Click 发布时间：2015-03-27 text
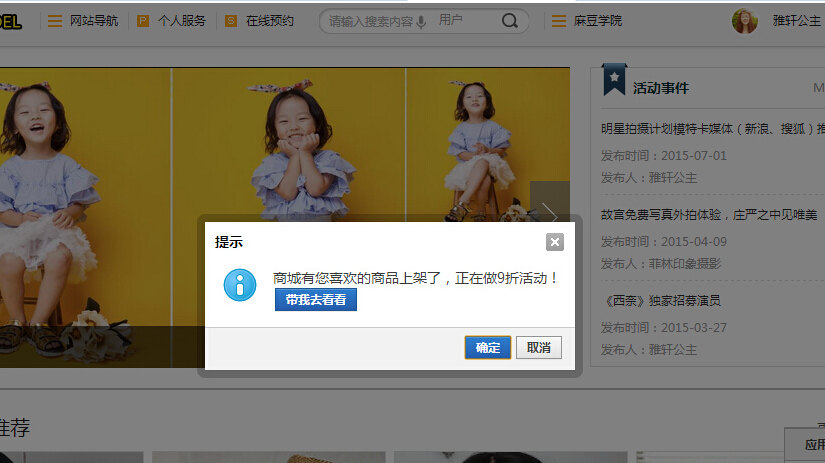Image resolution: width=825 pixels, height=463 pixels. [x=664, y=328]
